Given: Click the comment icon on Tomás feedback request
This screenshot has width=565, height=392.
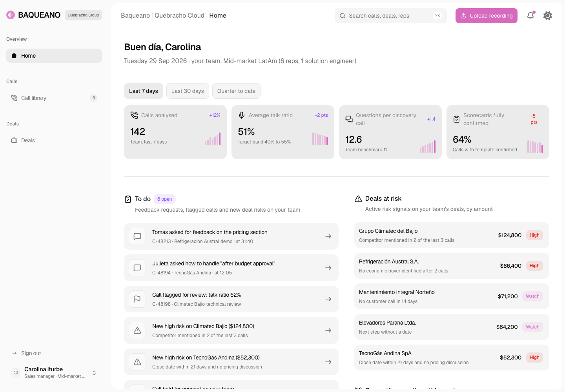Looking at the screenshot, I should click(137, 236).
